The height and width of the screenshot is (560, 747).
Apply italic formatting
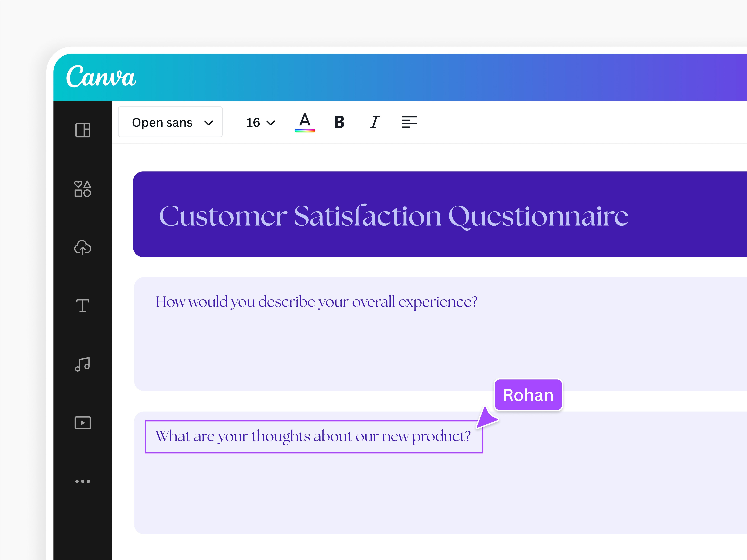tap(374, 122)
